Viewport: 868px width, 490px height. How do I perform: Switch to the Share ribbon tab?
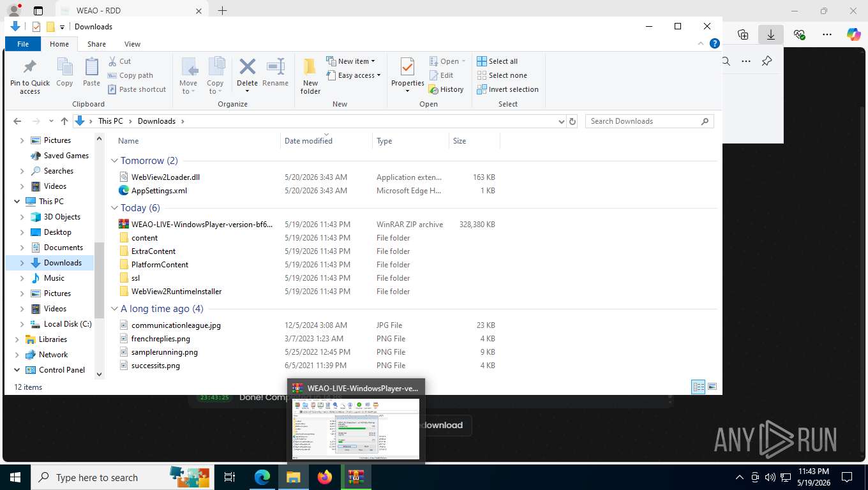(96, 44)
